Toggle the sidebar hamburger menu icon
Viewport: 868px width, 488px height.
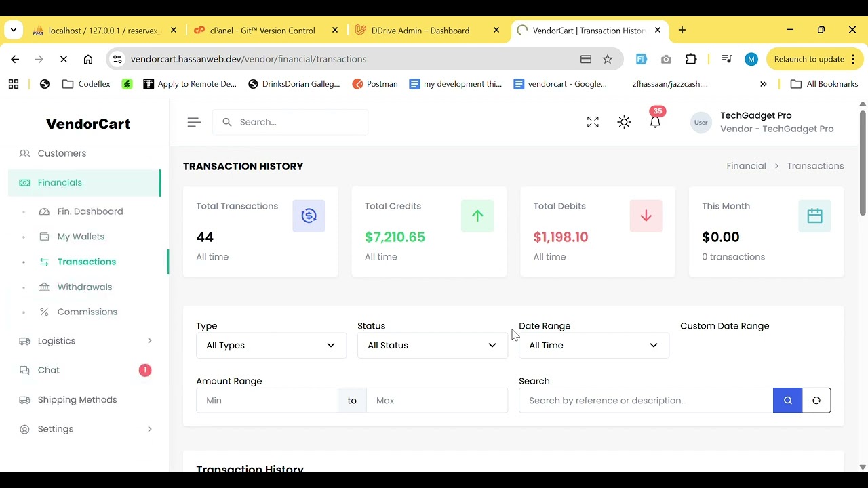[194, 122]
